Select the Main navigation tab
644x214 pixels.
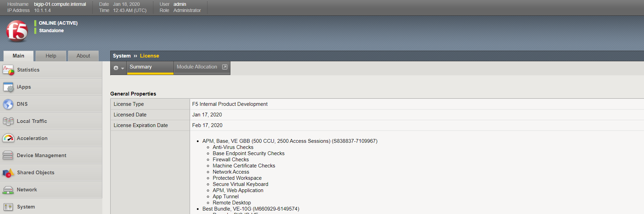(x=18, y=56)
